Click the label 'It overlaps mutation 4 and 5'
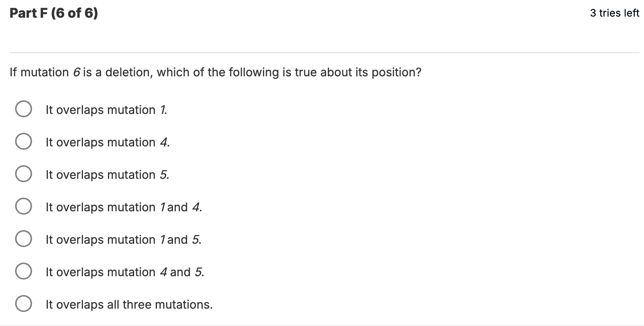The image size is (644, 326). point(124,271)
